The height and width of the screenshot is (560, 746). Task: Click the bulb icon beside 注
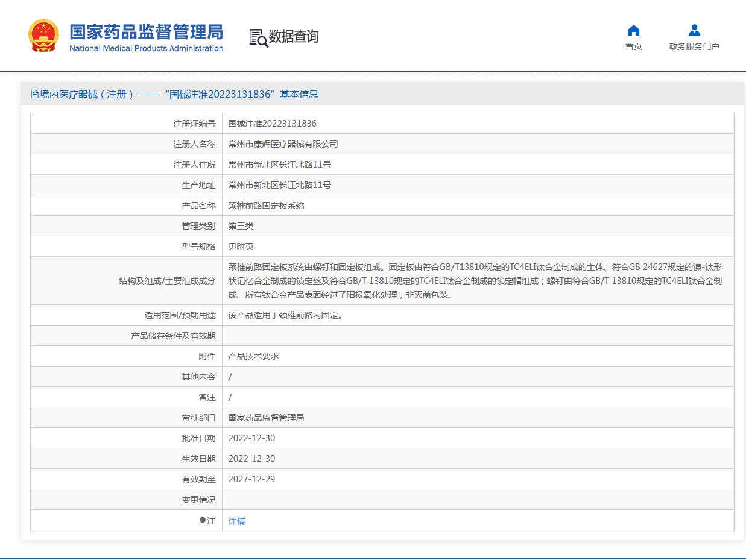click(x=203, y=521)
